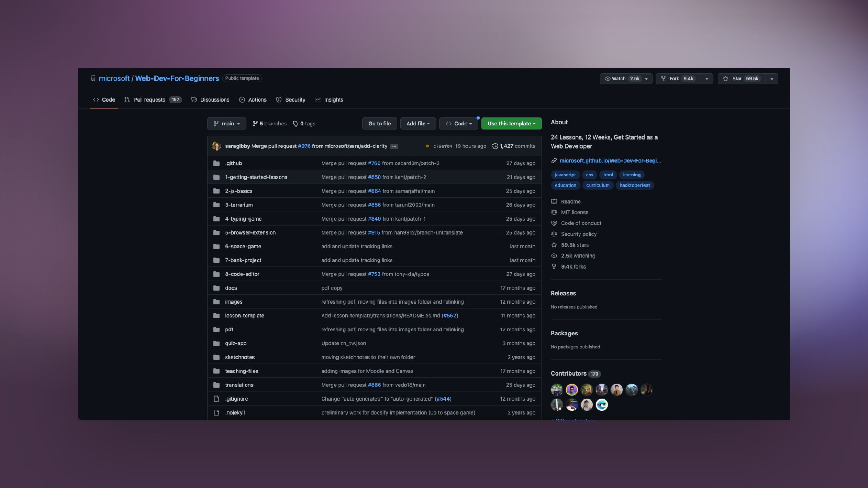Open the Code download dropdown
868x488 pixels.
[x=459, y=123]
